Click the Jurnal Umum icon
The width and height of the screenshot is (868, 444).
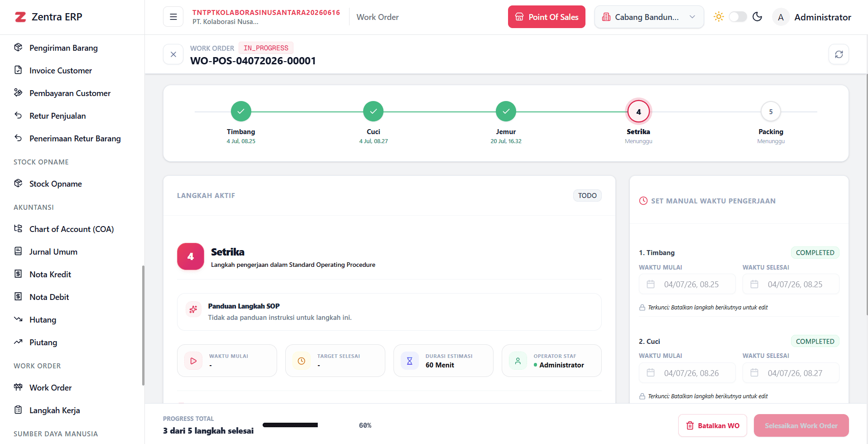click(18, 251)
